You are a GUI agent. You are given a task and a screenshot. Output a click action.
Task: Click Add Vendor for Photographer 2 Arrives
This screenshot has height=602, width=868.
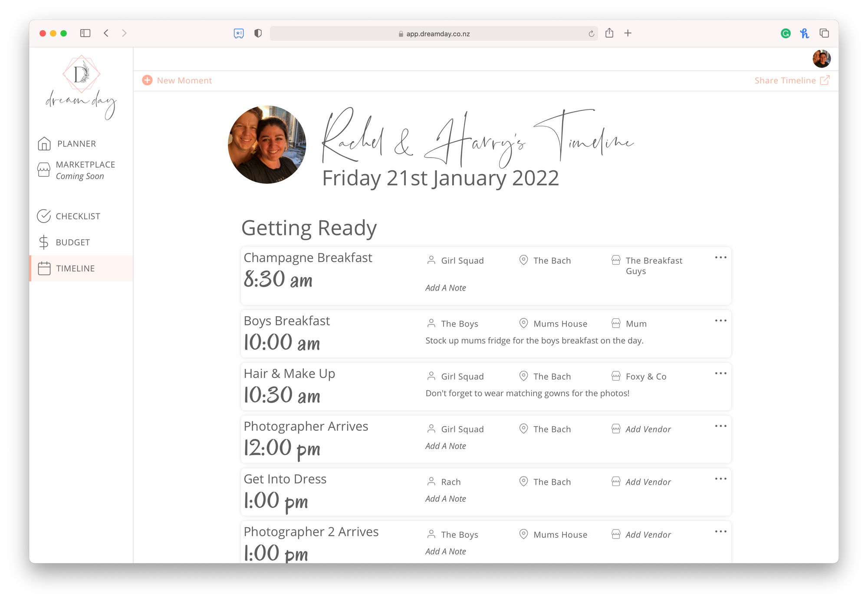648,534
